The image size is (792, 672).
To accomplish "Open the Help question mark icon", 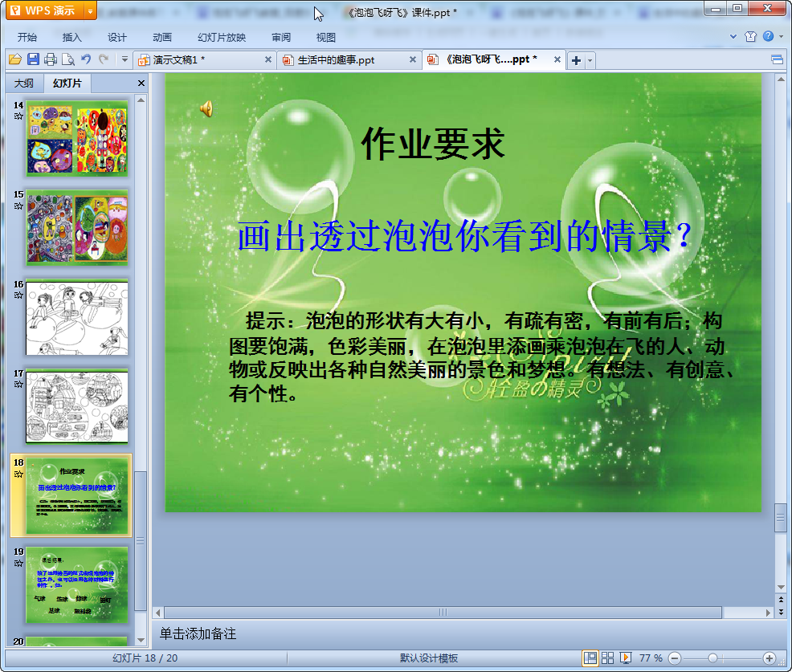I will (768, 36).
